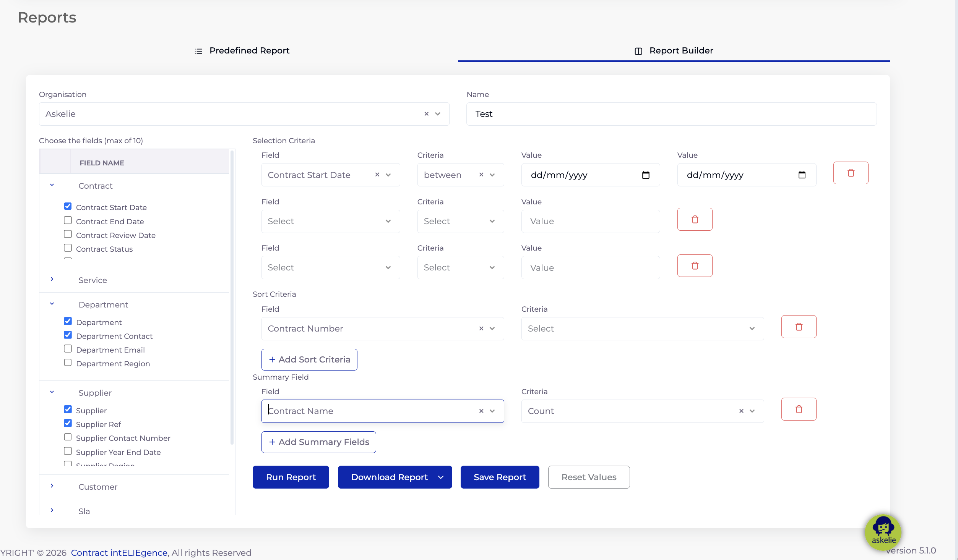Clear the Contract Start Date field selection

(377, 175)
